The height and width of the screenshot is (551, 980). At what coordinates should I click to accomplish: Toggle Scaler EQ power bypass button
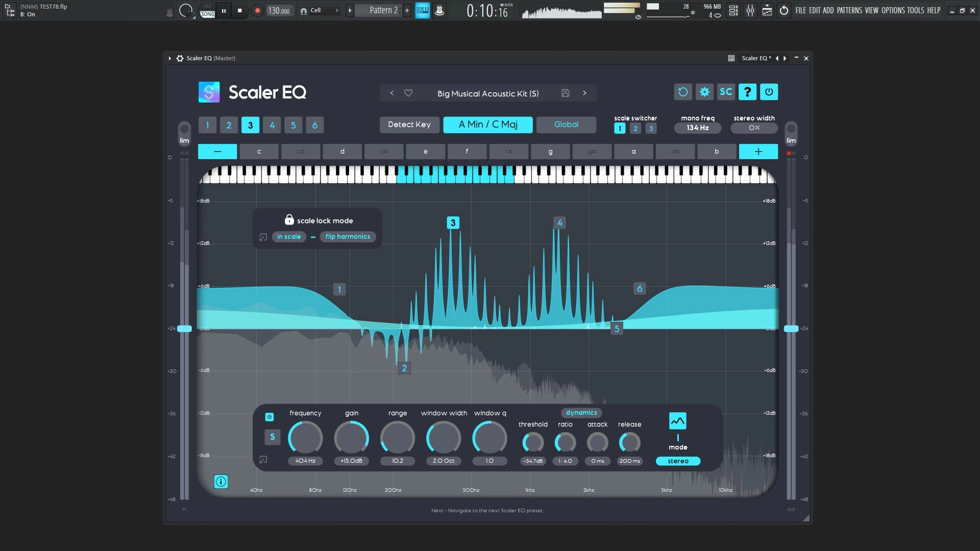pyautogui.click(x=769, y=92)
